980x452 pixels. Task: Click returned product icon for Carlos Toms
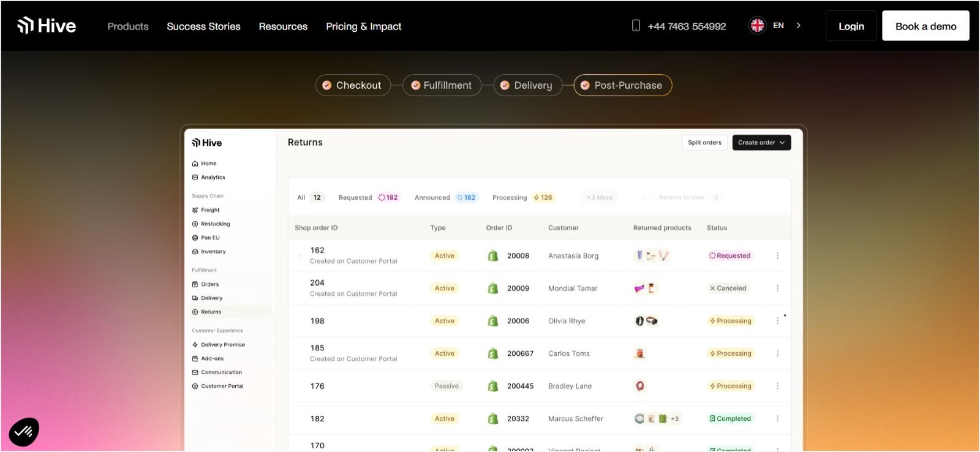tap(639, 353)
